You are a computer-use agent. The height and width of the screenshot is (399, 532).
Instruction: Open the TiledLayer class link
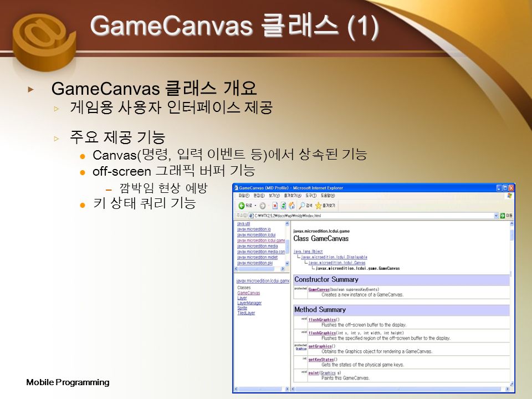pyautogui.click(x=246, y=313)
